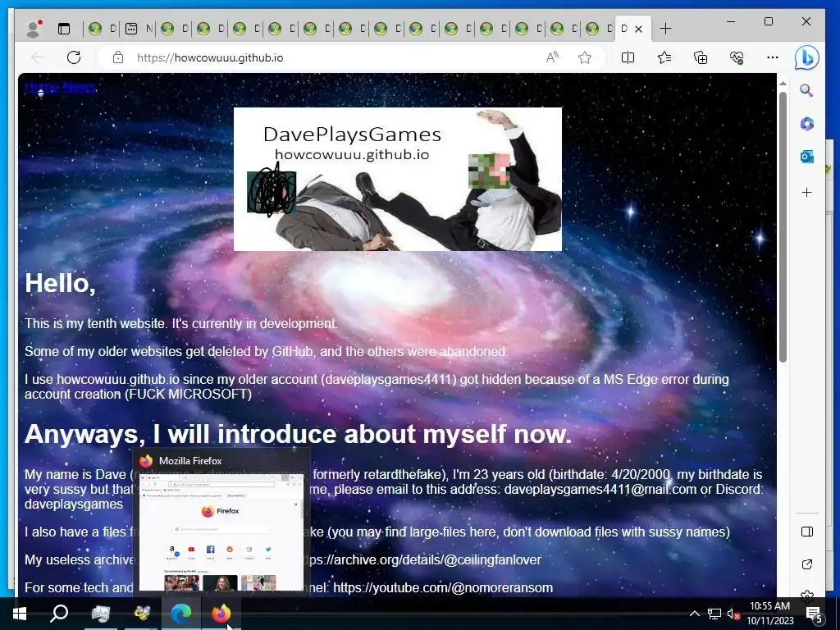Follow the Home link on page
Image resolution: width=840 pixels, height=630 pixels.
(x=42, y=87)
